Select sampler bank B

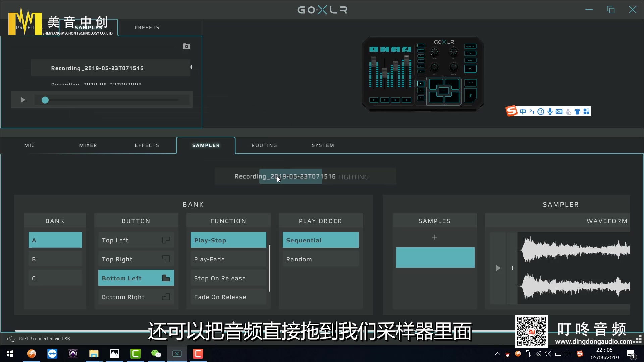point(55,259)
